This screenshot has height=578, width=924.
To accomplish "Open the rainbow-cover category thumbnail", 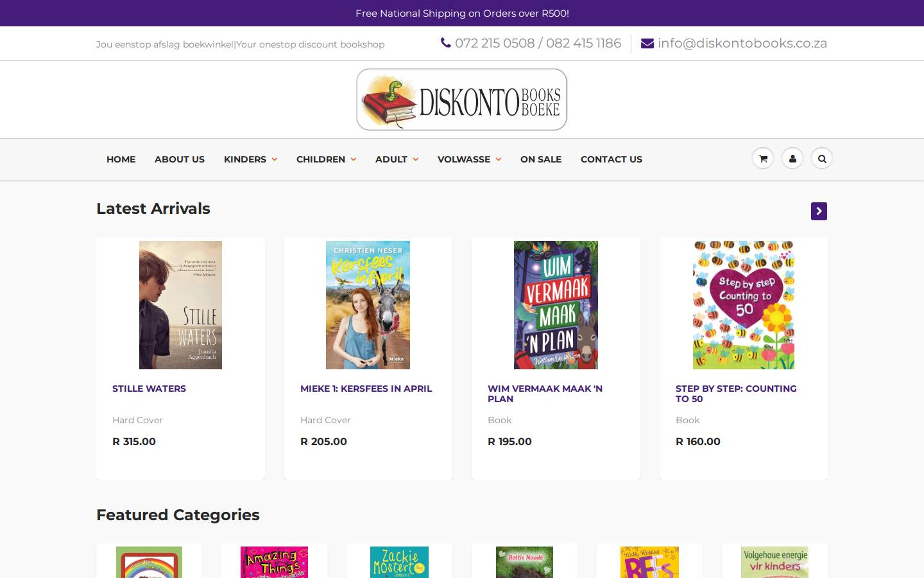I will [x=149, y=563].
